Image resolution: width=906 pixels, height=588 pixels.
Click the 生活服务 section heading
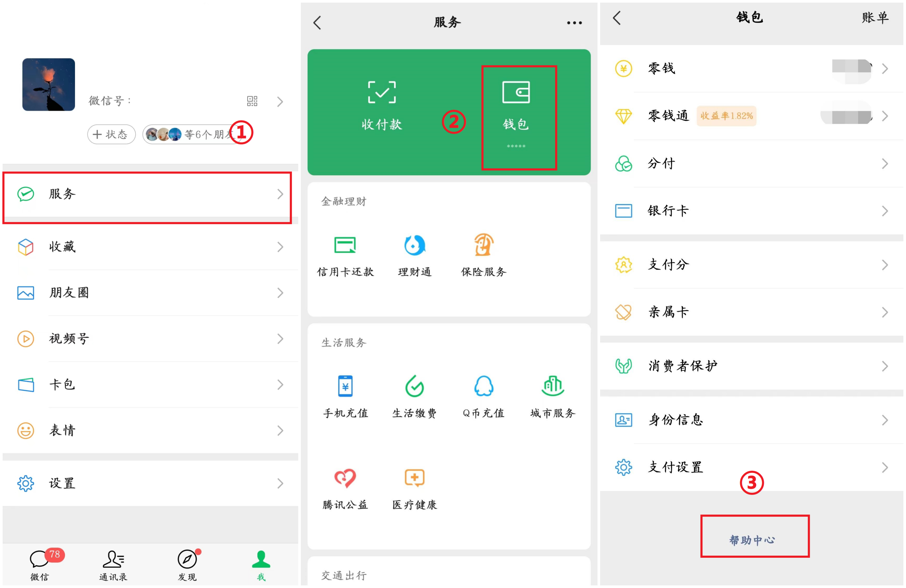(344, 343)
